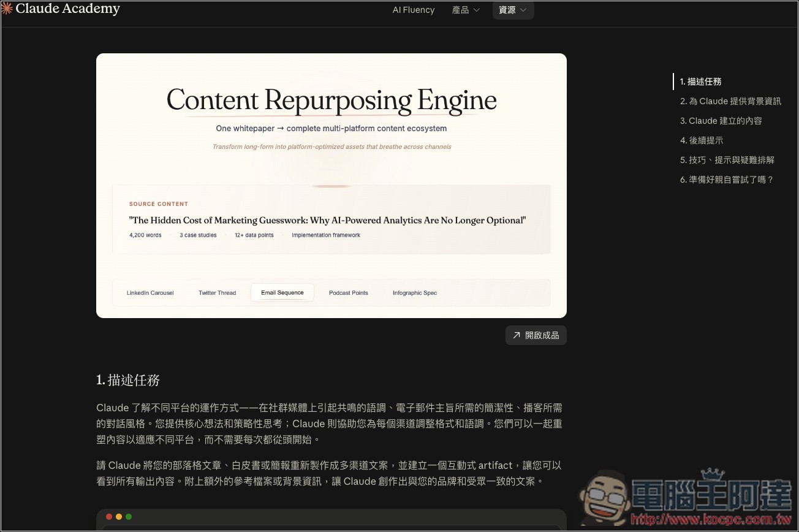Jump to section 1. 描述任務

pyautogui.click(x=701, y=82)
